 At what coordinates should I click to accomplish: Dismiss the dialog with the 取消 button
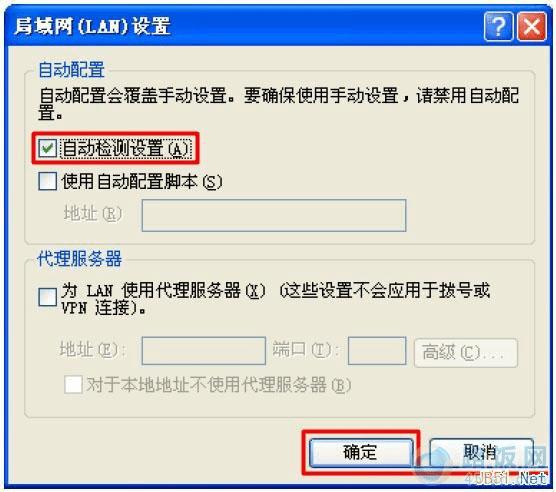481,453
